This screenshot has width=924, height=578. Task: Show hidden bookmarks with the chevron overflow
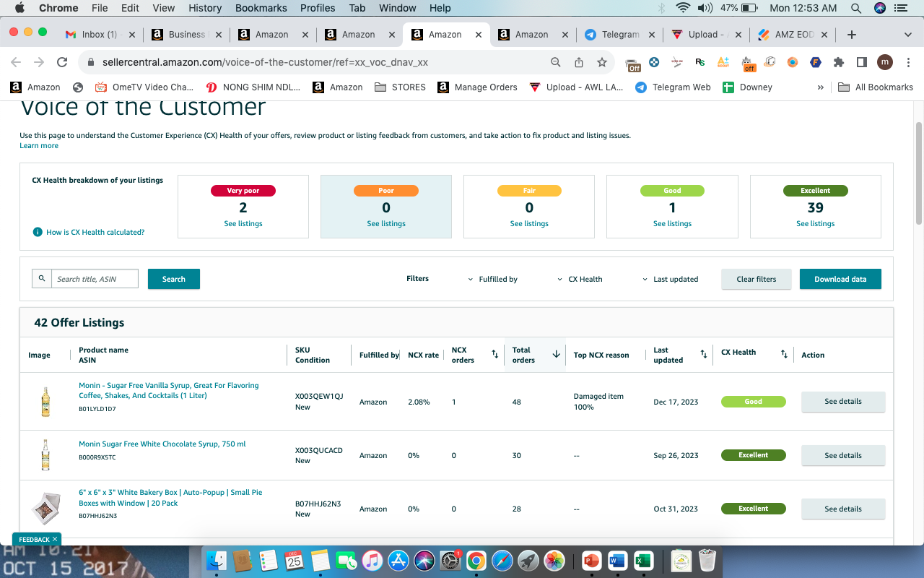[x=821, y=87]
